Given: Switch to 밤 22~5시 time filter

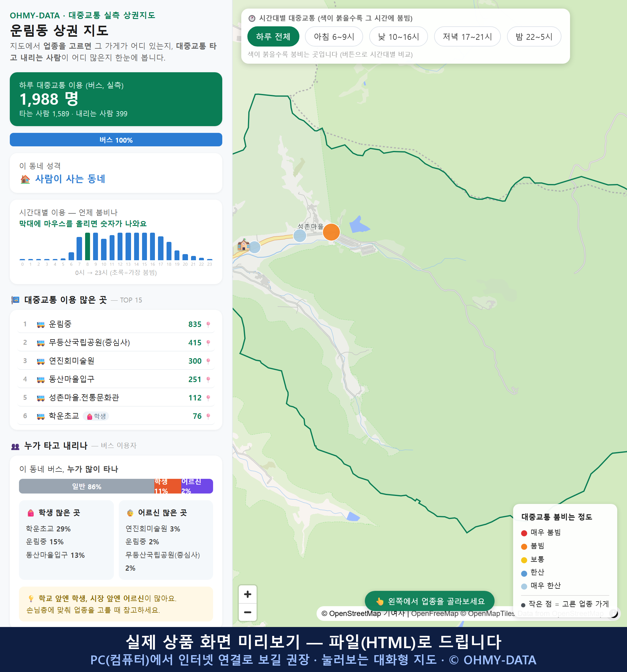Looking at the screenshot, I should (534, 36).
